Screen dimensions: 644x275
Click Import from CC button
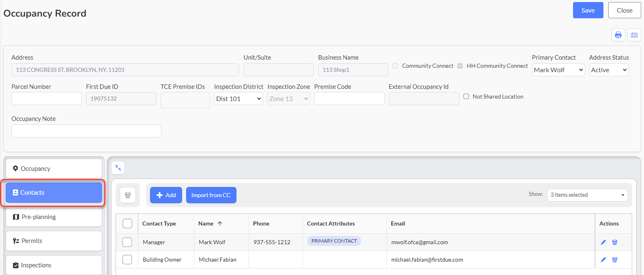click(211, 195)
